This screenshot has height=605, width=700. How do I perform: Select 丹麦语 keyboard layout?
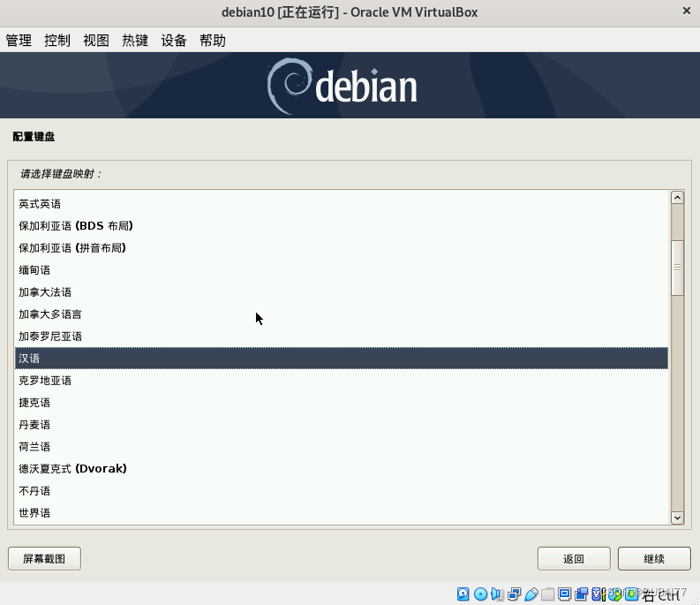click(x=342, y=425)
